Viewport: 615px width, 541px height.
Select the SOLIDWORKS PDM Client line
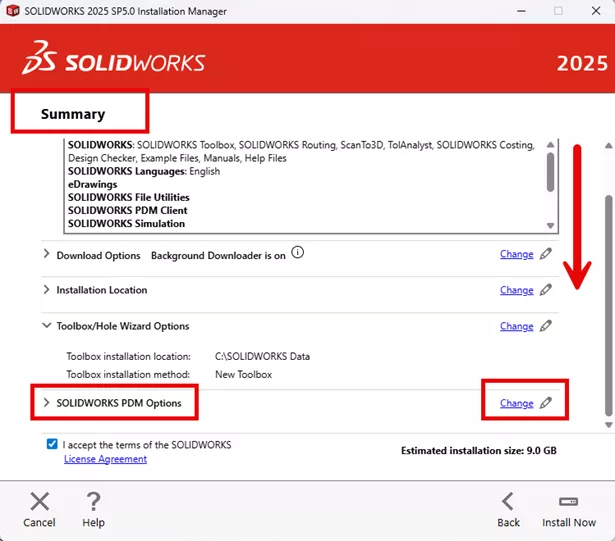pos(127,210)
